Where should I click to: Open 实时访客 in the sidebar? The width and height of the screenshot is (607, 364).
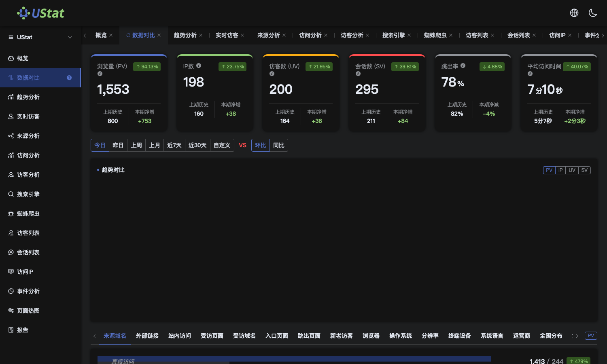pyautogui.click(x=40, y=116)
